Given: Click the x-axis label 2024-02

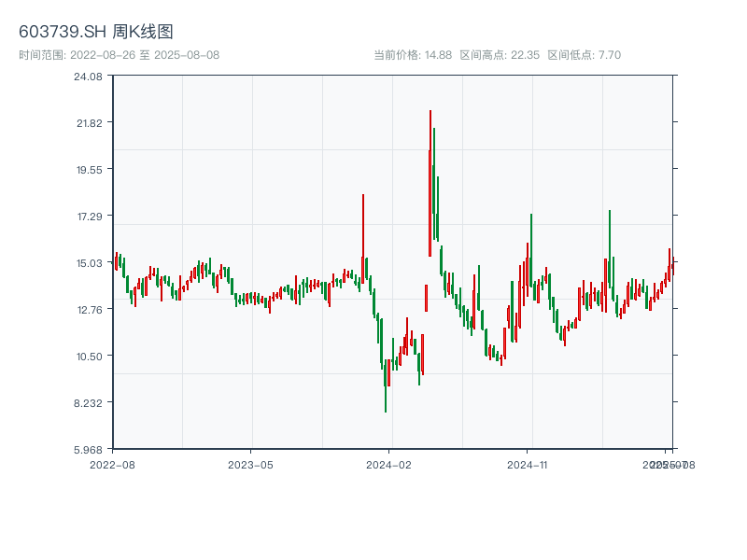Looking at the screenshot, I should (x=388, y=465).
